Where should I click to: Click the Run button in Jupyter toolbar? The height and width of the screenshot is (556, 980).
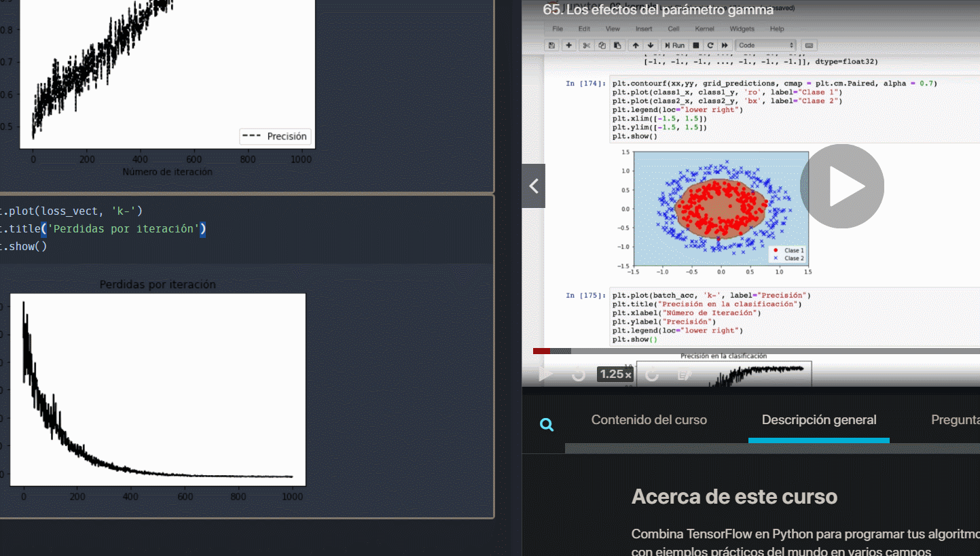[674, 46]
